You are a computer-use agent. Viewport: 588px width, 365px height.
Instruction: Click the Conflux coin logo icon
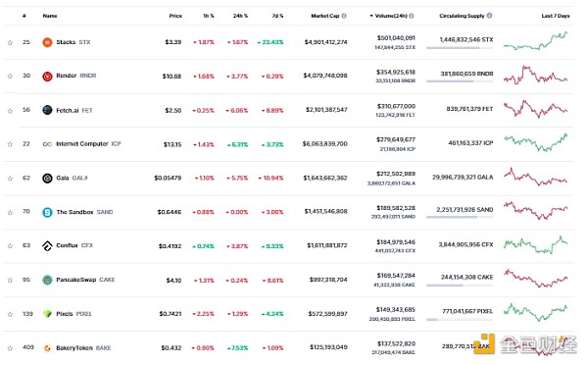pos(47,246)
